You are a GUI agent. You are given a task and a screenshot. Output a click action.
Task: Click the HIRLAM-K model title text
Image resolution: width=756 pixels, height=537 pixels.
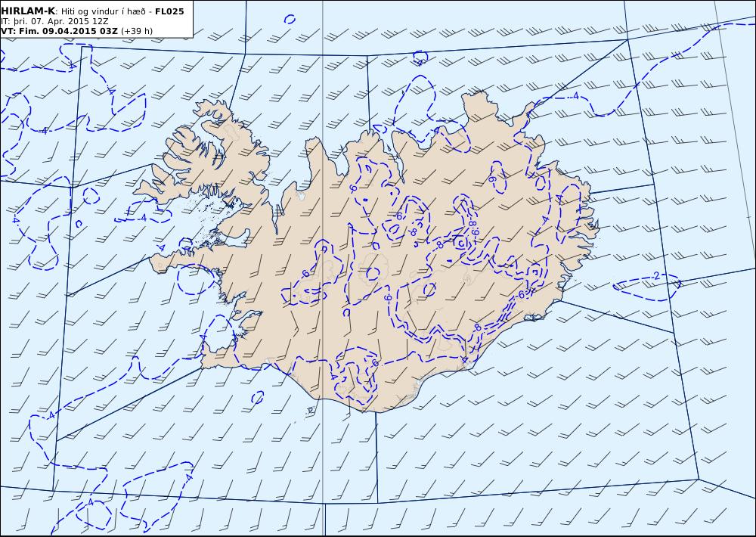point(29,11)
